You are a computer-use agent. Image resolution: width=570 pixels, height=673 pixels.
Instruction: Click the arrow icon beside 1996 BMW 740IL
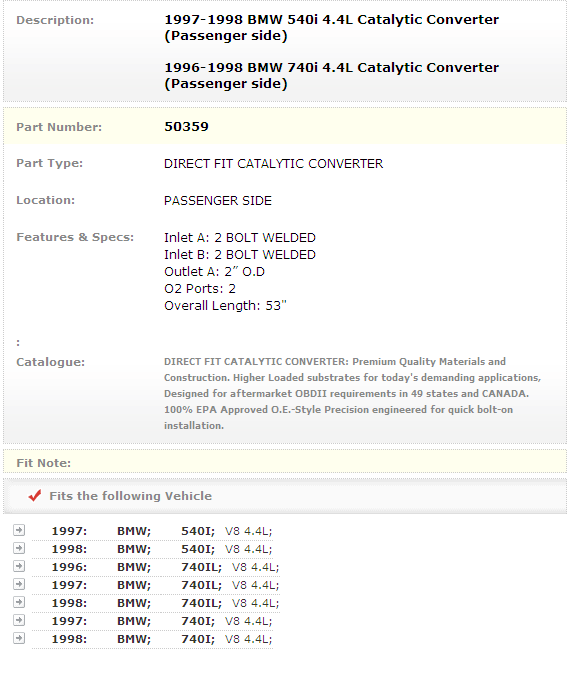pyautogui.click(x=19, y=566)
